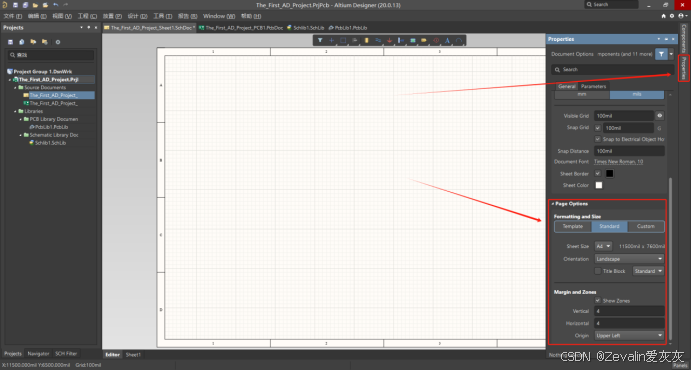This screenshot has width=692, height=371.
Task: Open the Window menu
Action: coord(219,16)
